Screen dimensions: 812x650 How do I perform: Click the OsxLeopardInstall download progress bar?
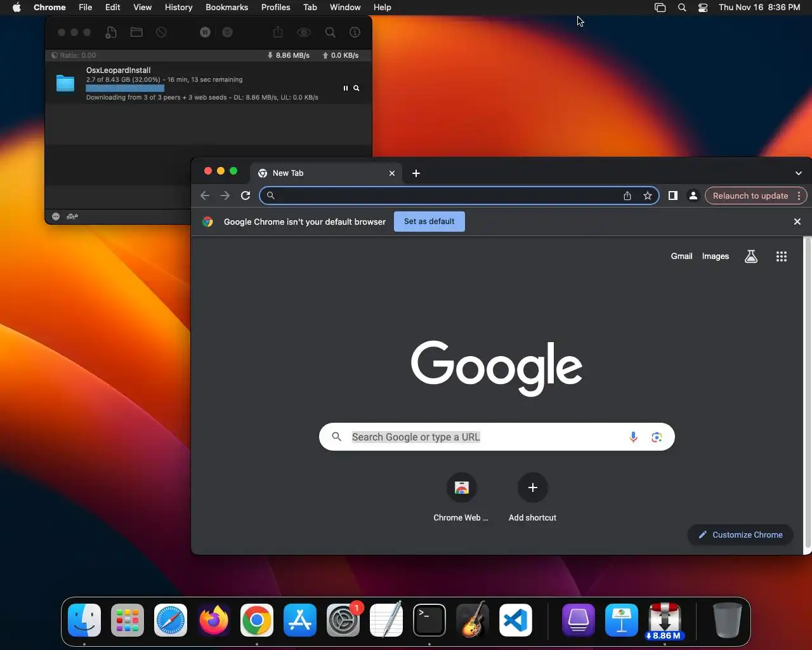125,88
